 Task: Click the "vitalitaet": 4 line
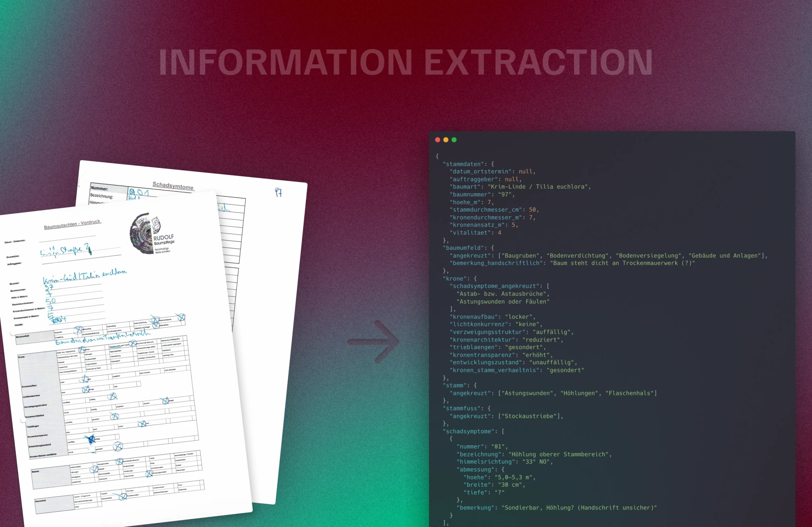click(475, 233)
